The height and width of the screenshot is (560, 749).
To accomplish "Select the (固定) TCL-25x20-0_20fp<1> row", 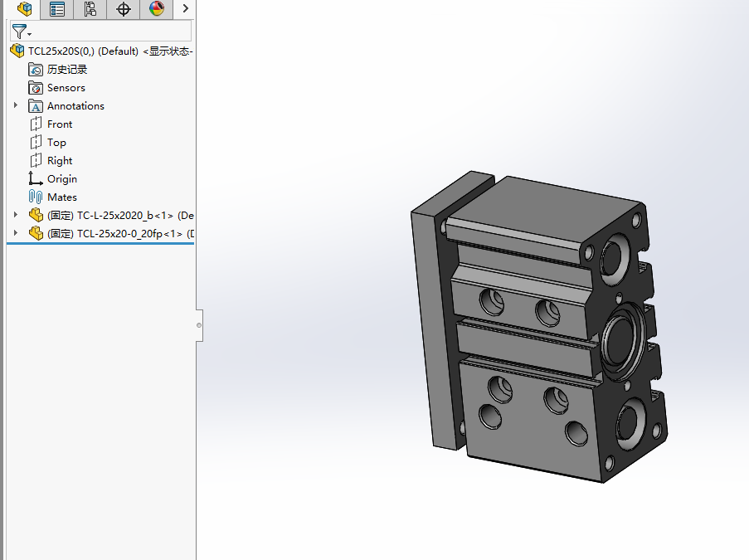I will click(x=120, y=234).
